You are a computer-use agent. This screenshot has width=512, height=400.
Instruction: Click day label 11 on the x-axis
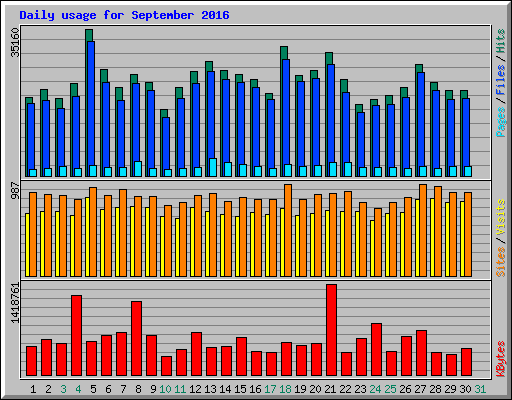(180, 389)
